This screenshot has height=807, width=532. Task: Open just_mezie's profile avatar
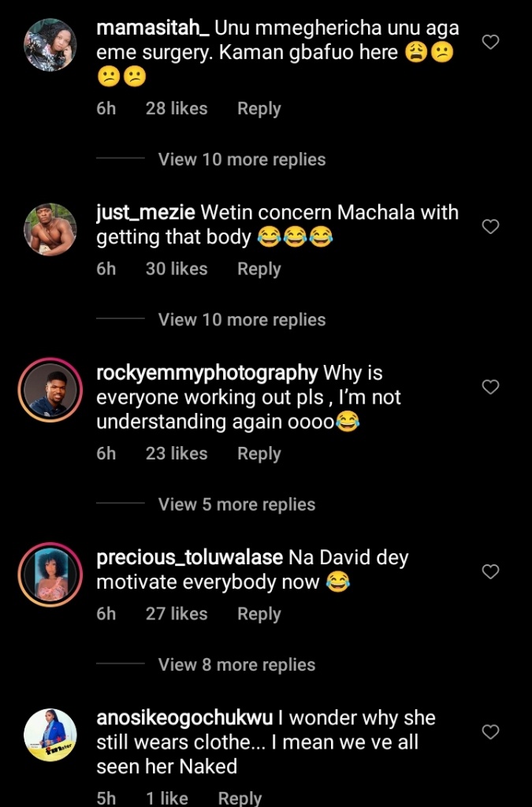click(x=50, y=229)
